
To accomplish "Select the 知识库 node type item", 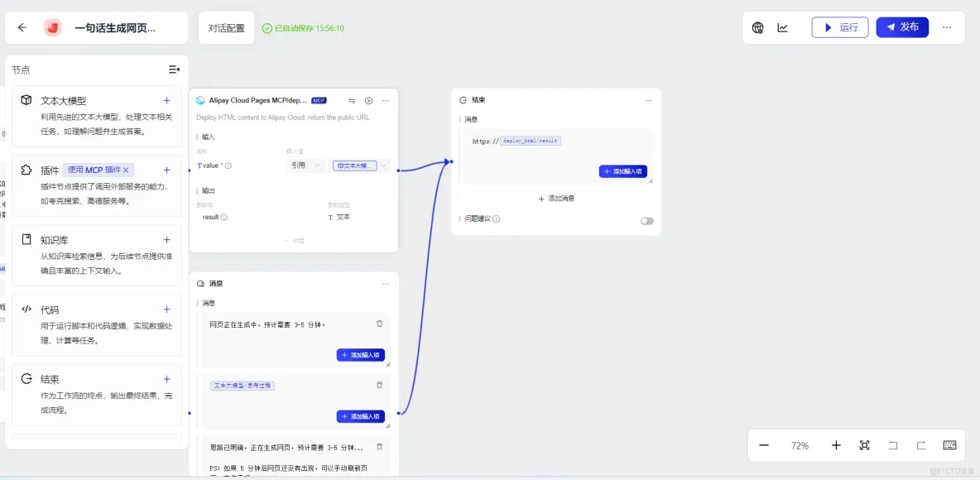I will click(x=97, y=255).
